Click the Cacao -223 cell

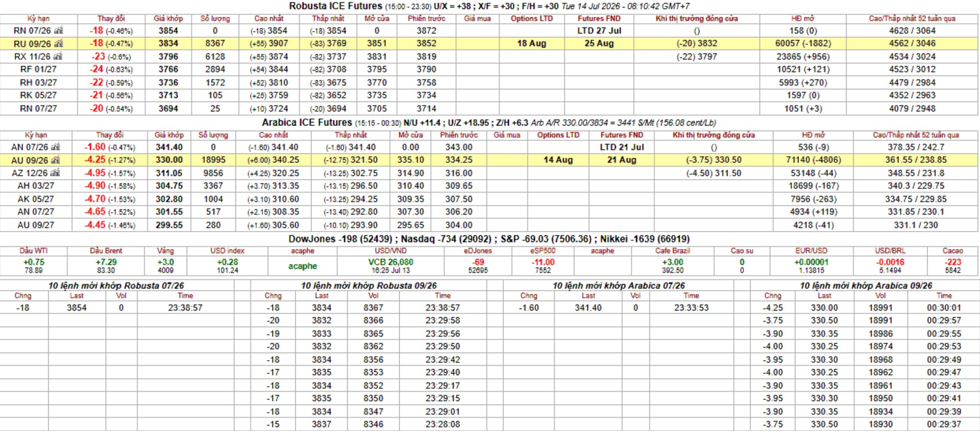pyautogui.click(x=952, y=265)
